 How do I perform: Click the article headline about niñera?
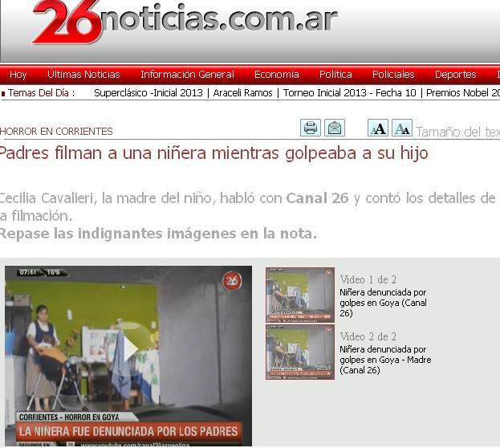[x=213, y=153]
